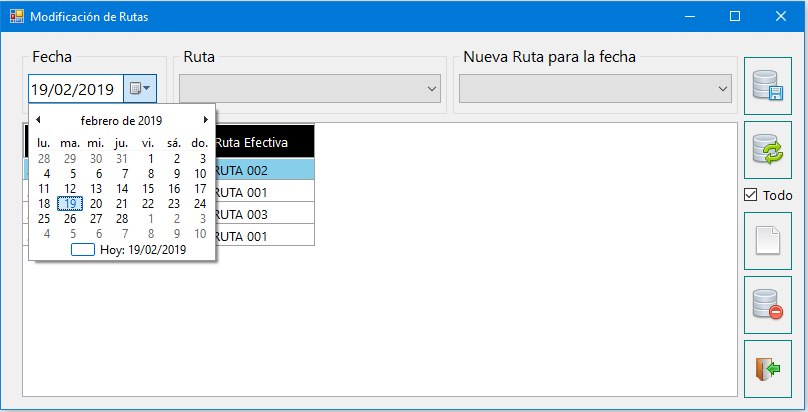The width and height of the screenshot is (808, 412).
Task: Select day 17 in the calendar
Action: pos(200,189)
